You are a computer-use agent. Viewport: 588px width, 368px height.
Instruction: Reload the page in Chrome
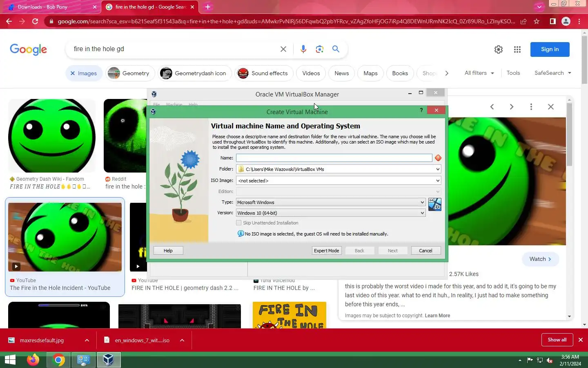(x=35, y=21)
